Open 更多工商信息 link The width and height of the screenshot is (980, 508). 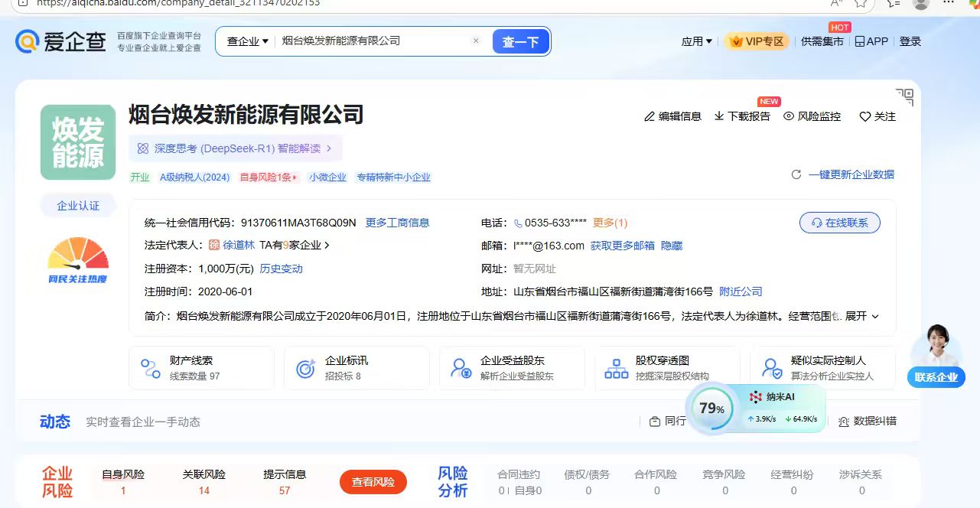click(x=397, y=223)
